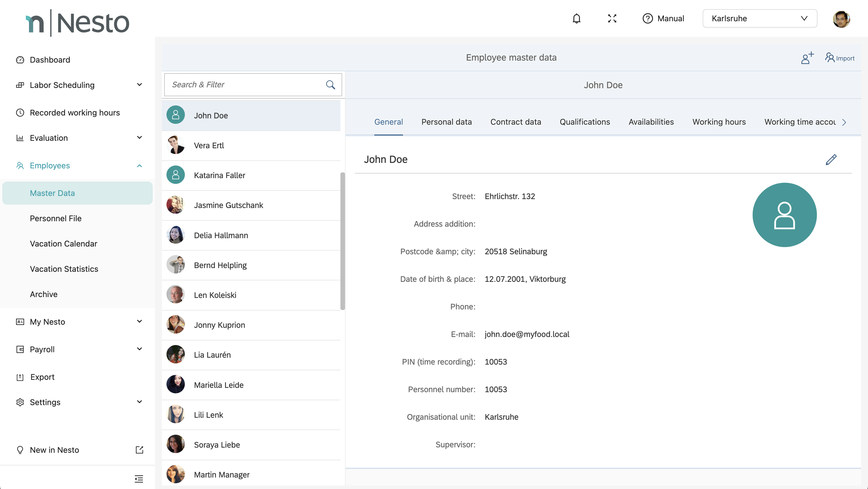Switch to the Contract data tab
Image resolution: width=868 pixels, height=489 pixels.
point(515,122)
